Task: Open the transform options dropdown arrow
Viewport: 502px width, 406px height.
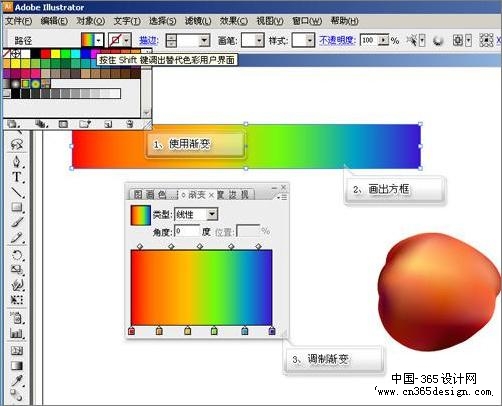Action: 468,41
